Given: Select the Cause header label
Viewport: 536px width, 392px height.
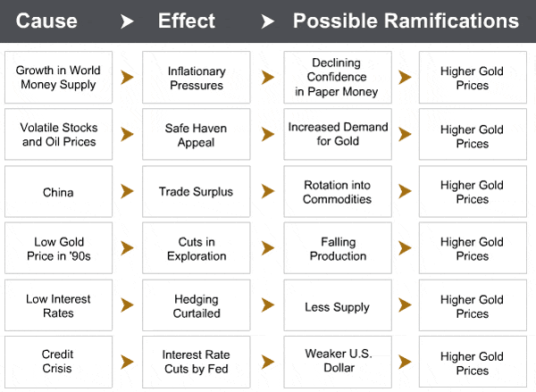Looking at the screenshot, I should pos(46,21).
